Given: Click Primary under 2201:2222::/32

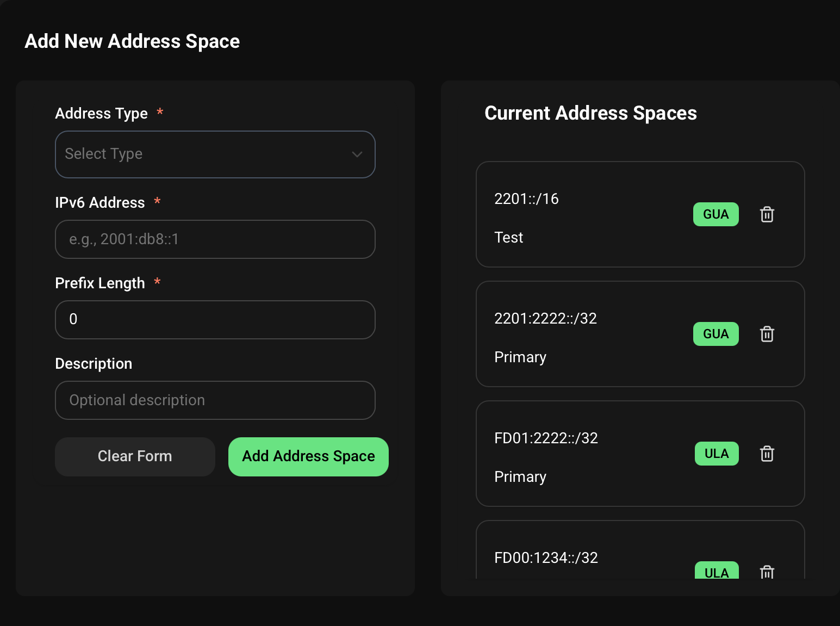Looking at the screenshot, I should coord(520,357).
